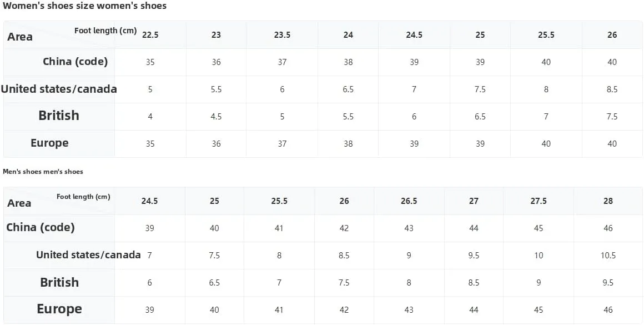Select men's China code 42 cell
This screenshot has width=644, height=325.
[x=344, y=228]
